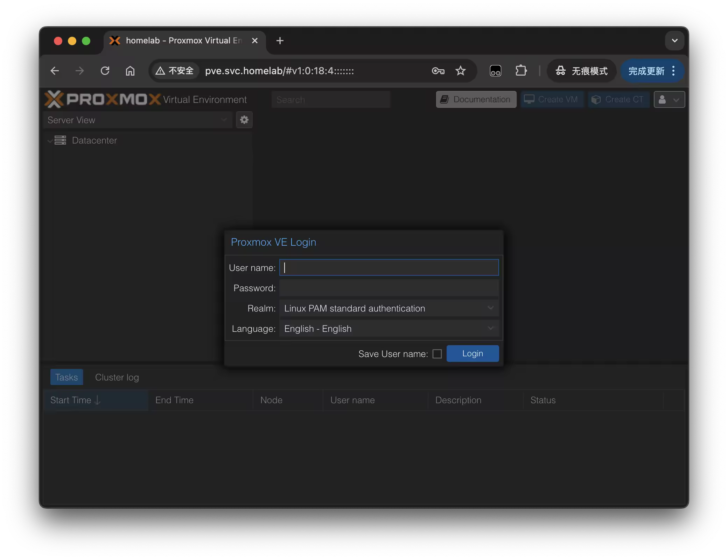
Task: Click the Datacenter server icon
Action: point(60,140)
